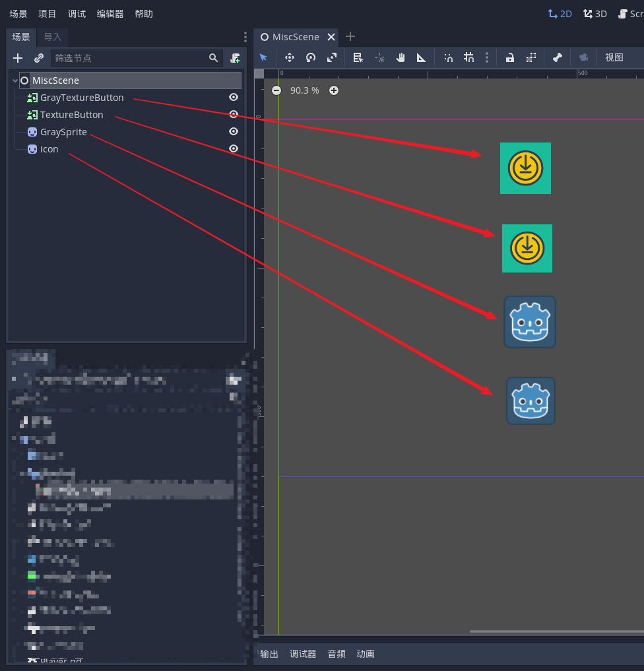644x671 pixels.
Task: Toggle smart snapping magnet icon
Action: coord(448,58)
